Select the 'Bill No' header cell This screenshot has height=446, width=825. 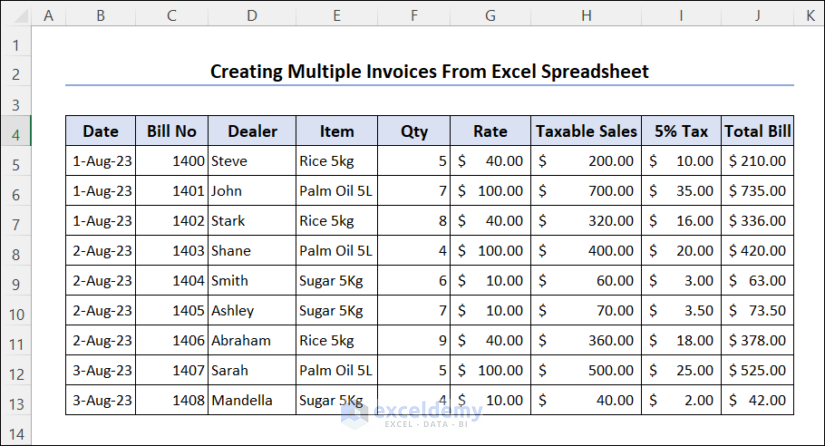172,131
